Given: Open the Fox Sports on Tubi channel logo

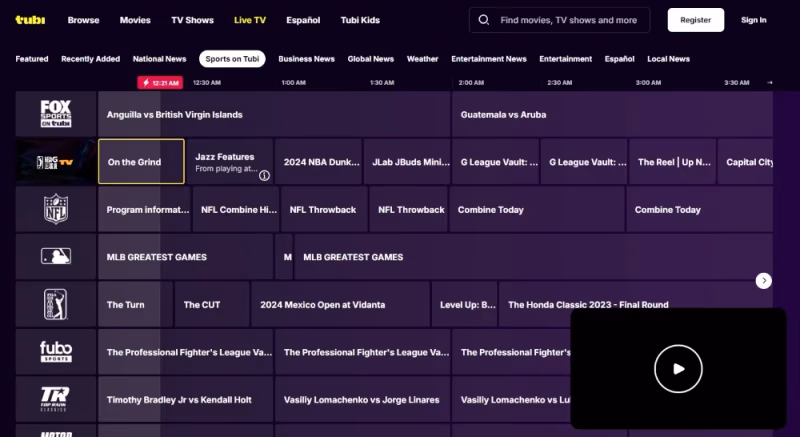Looking at the screenshot, I should (x=56, y=114).
